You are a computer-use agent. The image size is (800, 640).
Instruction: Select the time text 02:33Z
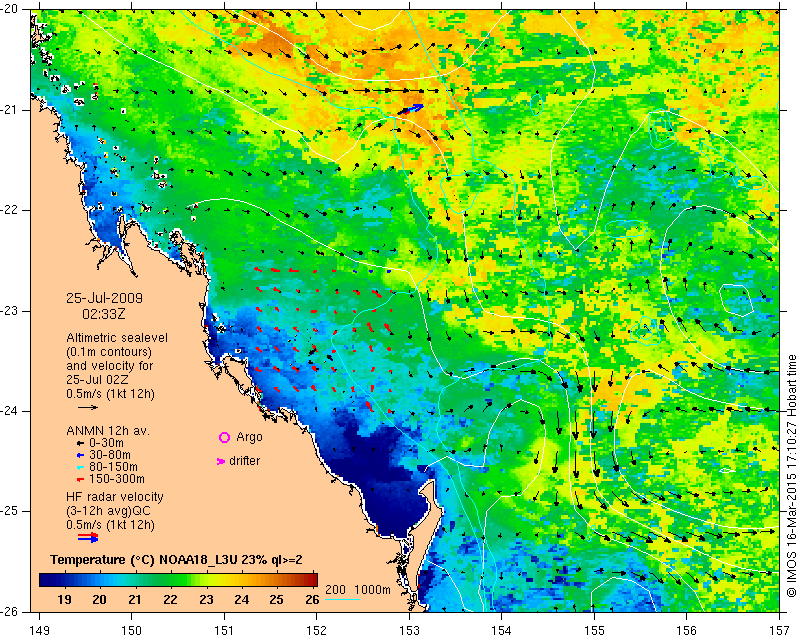coord(104,314)
